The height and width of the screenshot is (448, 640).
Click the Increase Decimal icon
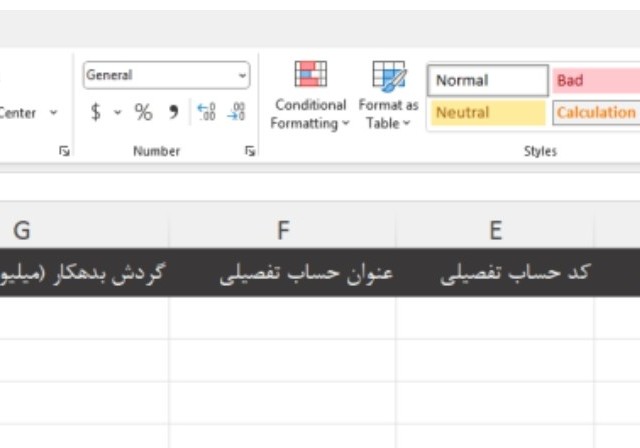[x=206, y=113]
